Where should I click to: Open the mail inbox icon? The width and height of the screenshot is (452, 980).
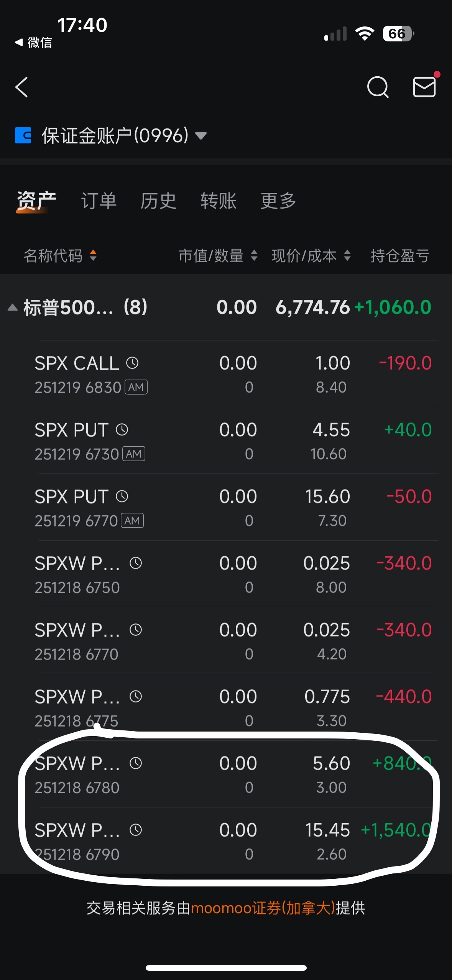(424, 87)
